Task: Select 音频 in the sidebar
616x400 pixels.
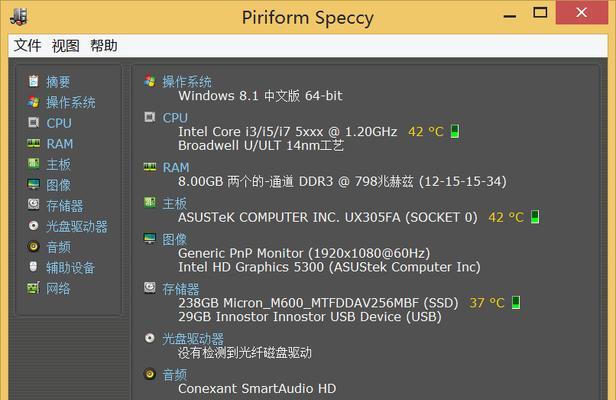Action: [58, 247]
